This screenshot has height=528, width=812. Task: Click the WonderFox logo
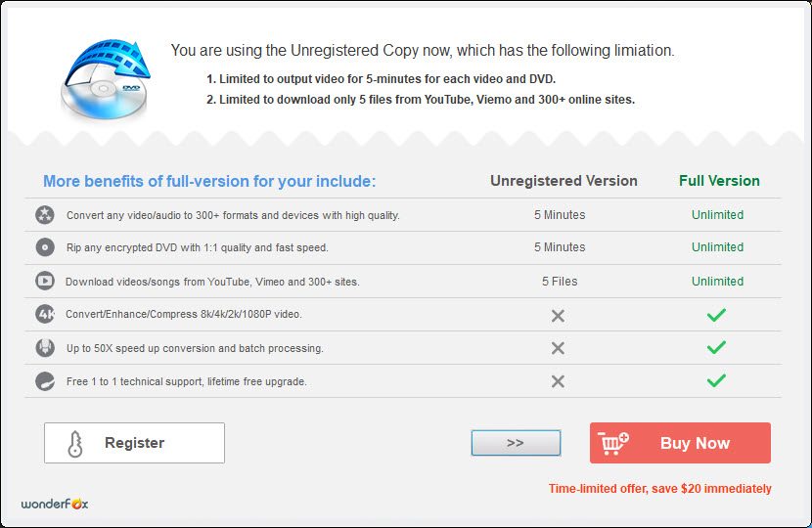(55, 504)
